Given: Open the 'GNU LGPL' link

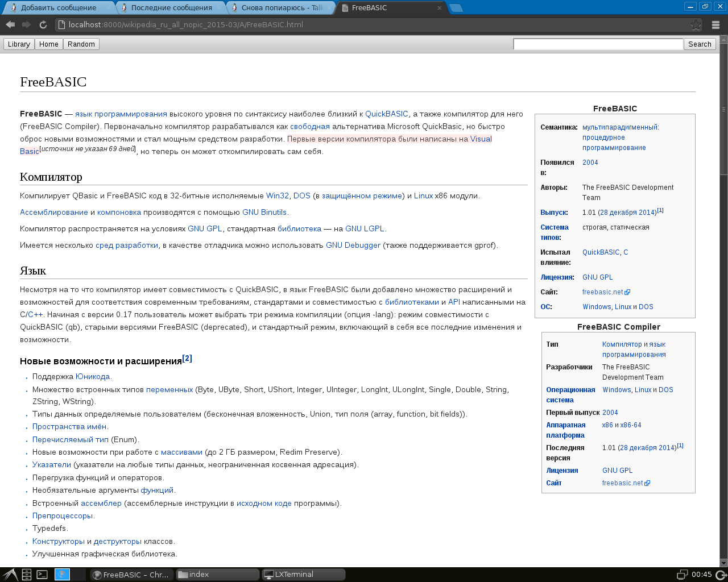Looking at the screenshot, I should pyautogui.click(x=365, y=229).
